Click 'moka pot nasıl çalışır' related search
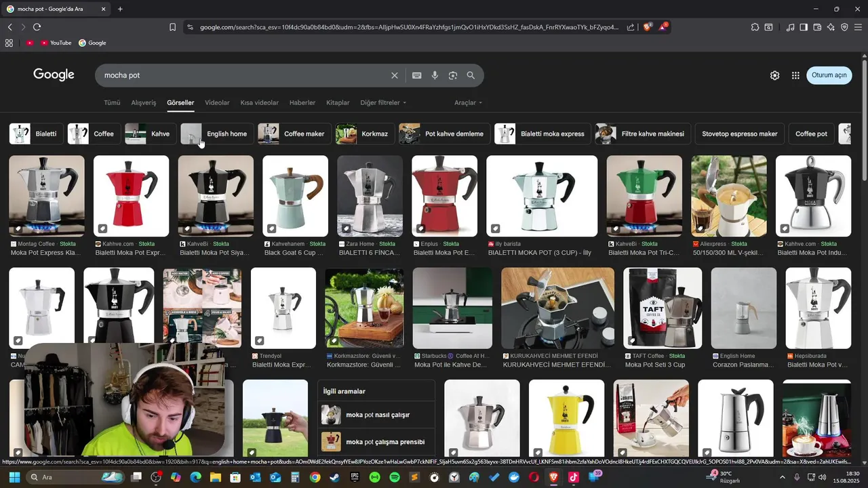This screenshot has height=488, width=868. pyautogui.click(x=376, y=415)
